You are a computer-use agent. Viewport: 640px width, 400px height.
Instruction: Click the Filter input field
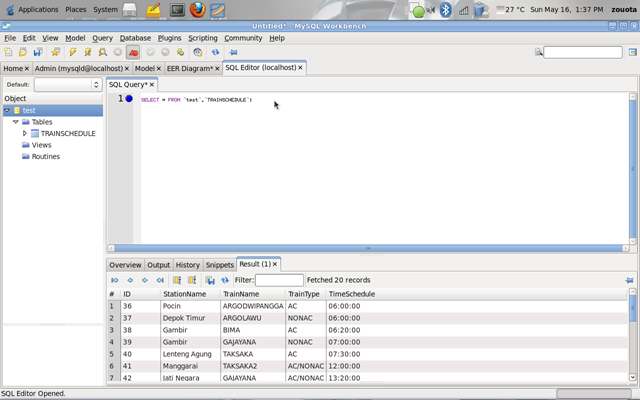coord(279,280)
